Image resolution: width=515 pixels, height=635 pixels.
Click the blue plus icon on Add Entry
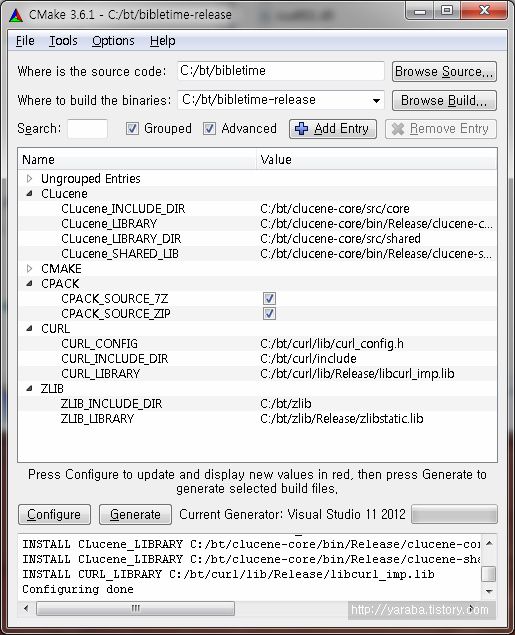click(301, 128)
